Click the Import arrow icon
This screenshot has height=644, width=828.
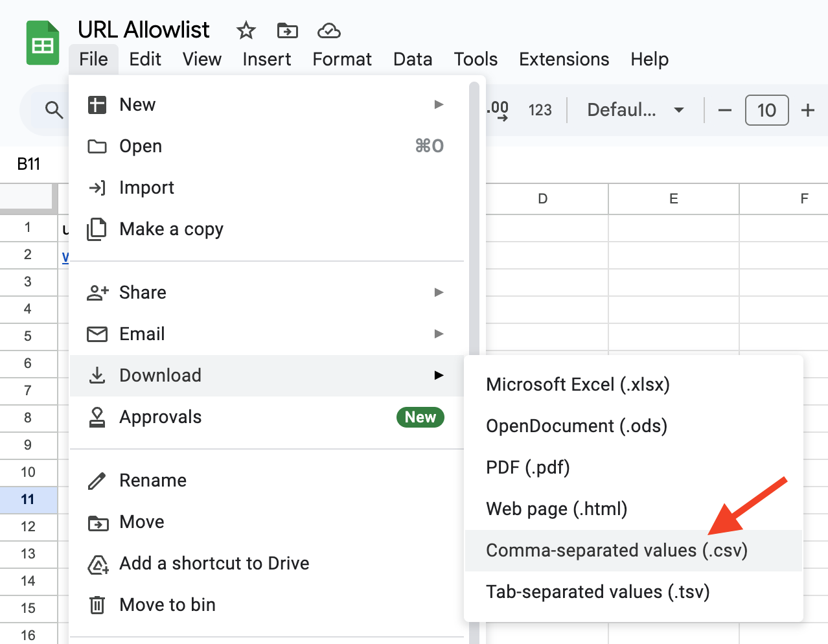pyautogui.click(x=97, y=188)
